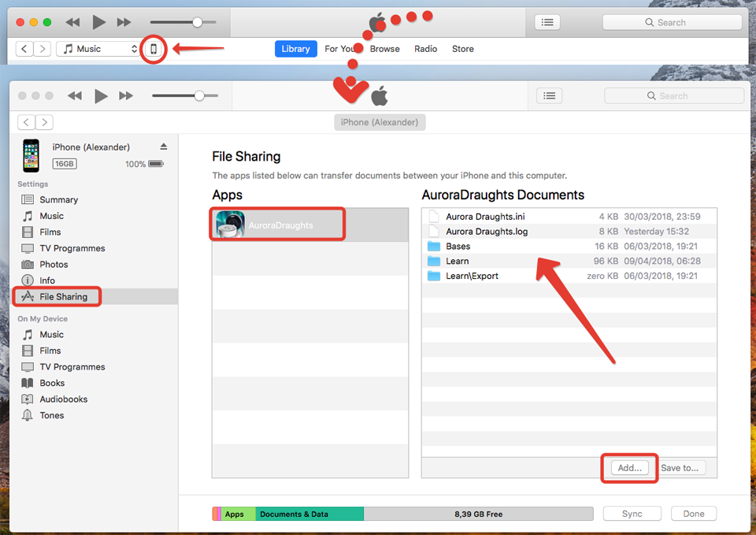Select Aurora Draughts.ini file

(x=569, y=217)
